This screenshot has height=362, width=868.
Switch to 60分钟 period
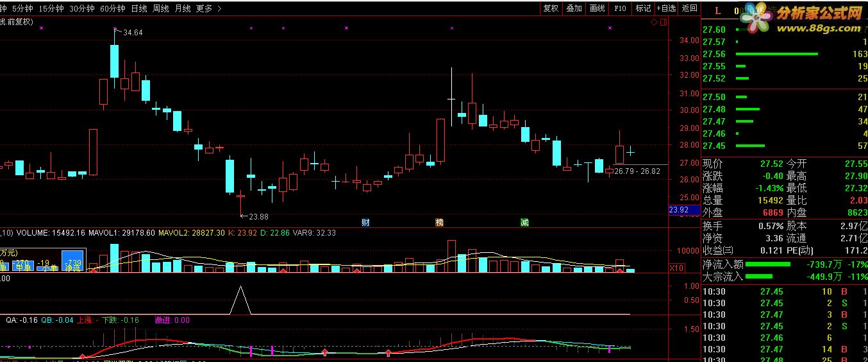pyautogui.click(x=113, y=8)
